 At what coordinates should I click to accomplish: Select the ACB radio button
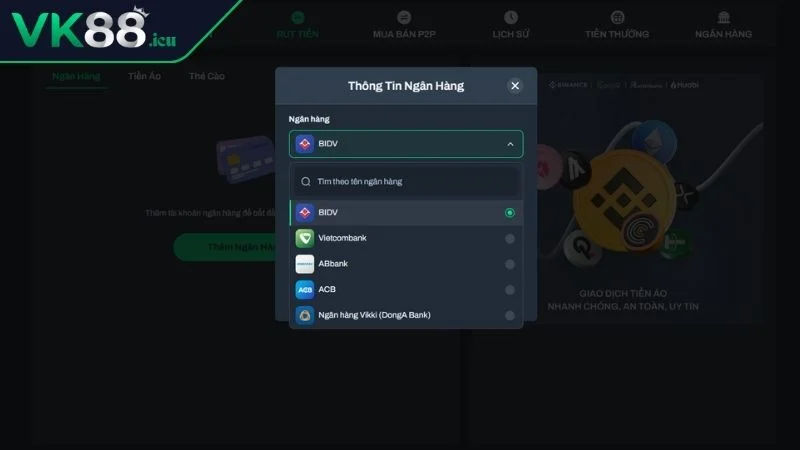point(509,289)
